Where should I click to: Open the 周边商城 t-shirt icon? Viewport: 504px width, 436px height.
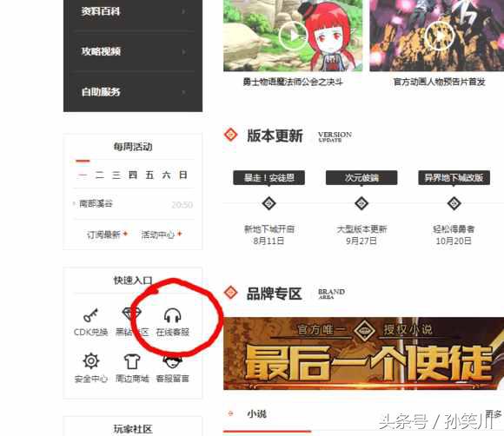(x=132, y=361)
